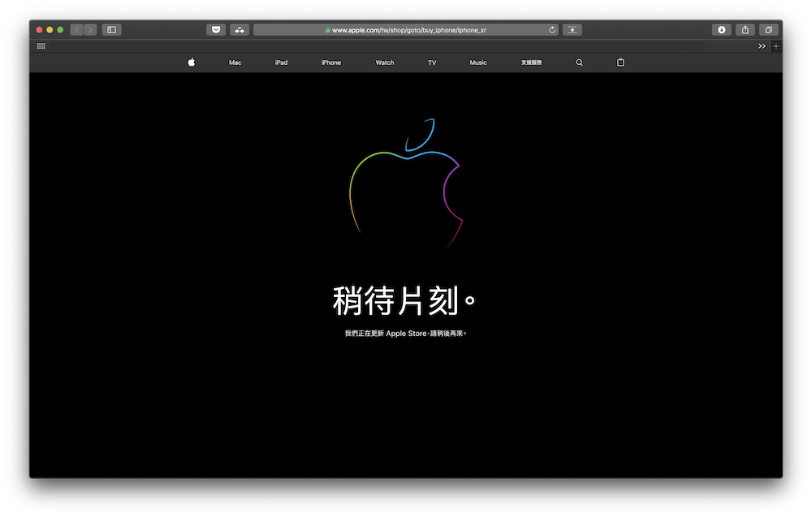Open the 支援服務 navigation item

point(531,62)
